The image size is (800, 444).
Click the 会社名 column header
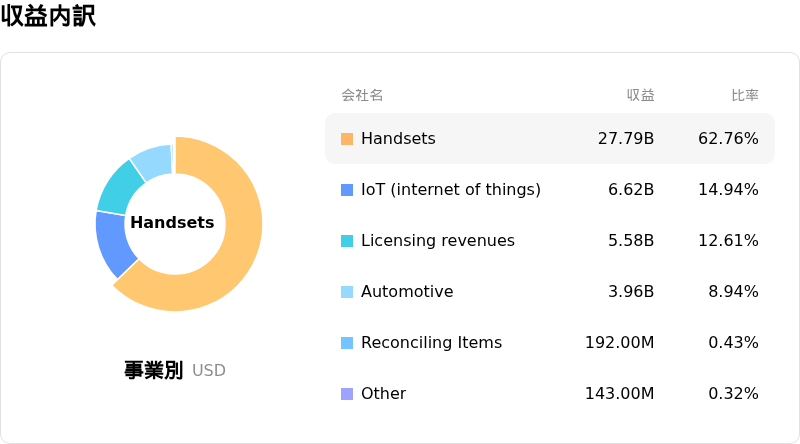(x=362, y=96)
